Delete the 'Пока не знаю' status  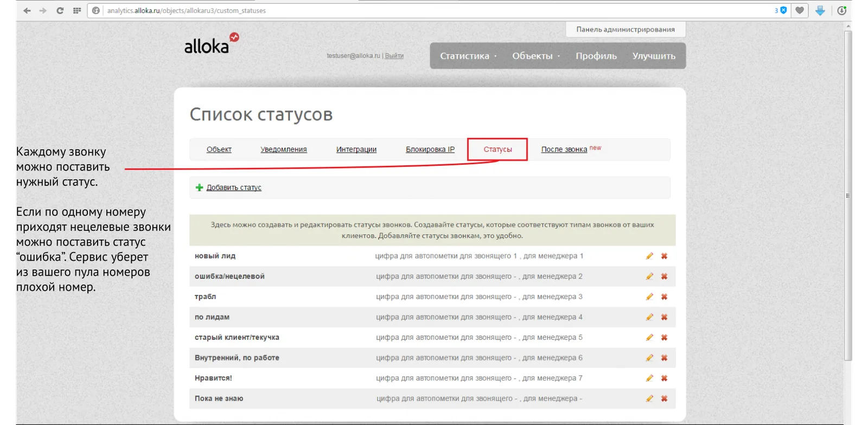(x=664, y=398)
